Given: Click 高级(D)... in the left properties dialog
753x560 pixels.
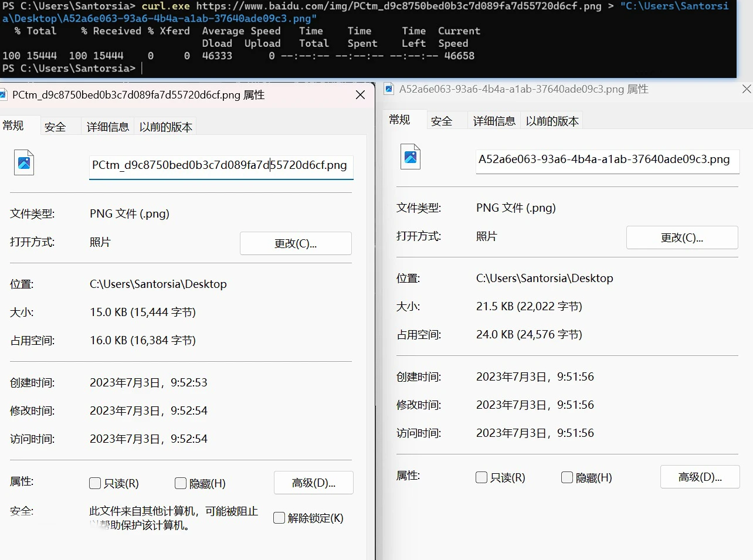Looking at the screenshot, I should coord(313,483).
